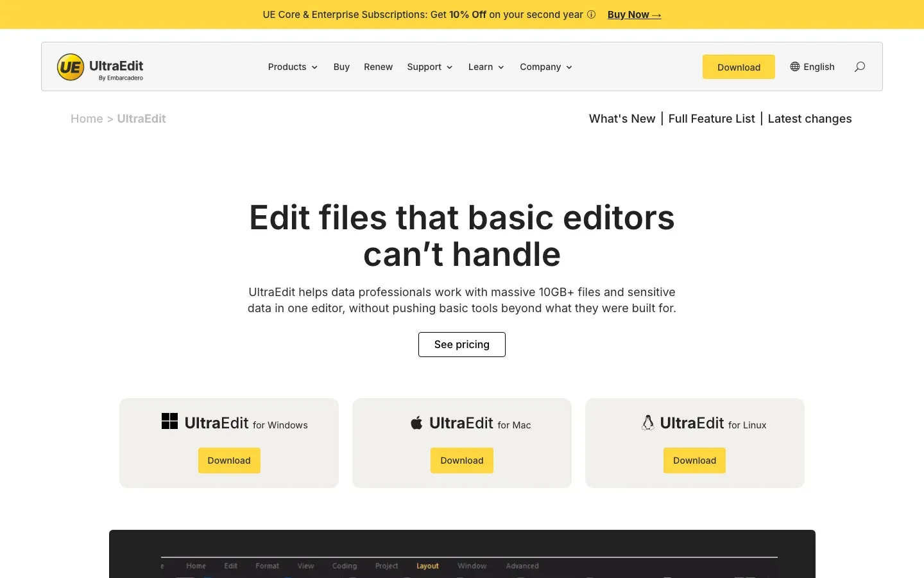Open the English language selector

tap(812, 67)
